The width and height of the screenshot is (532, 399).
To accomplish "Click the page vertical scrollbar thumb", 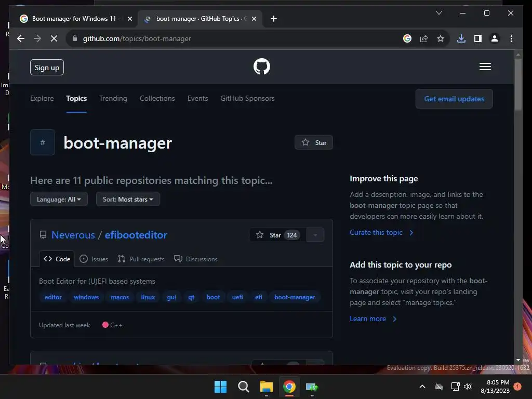I will tap(518, 84).
